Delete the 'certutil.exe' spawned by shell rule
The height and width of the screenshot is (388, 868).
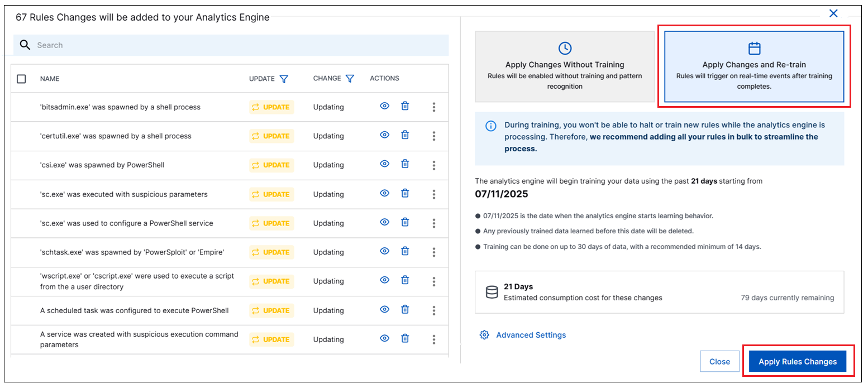tap(405, 135)
